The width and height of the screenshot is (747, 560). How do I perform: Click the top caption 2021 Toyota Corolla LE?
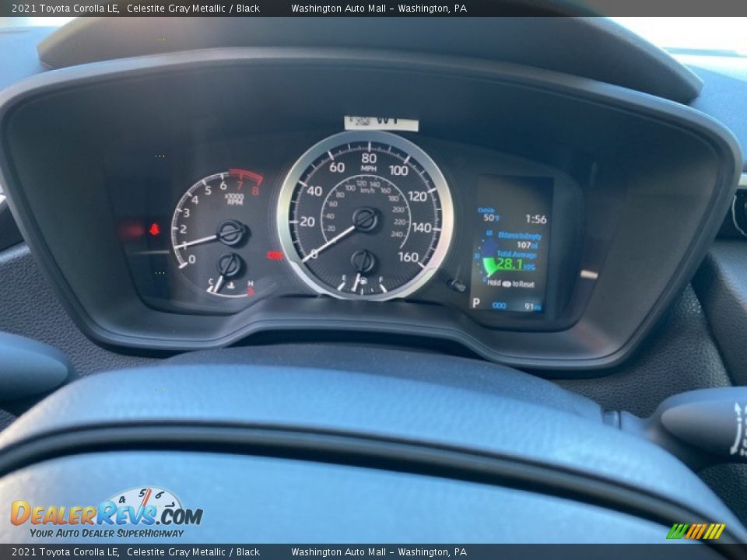65,8
